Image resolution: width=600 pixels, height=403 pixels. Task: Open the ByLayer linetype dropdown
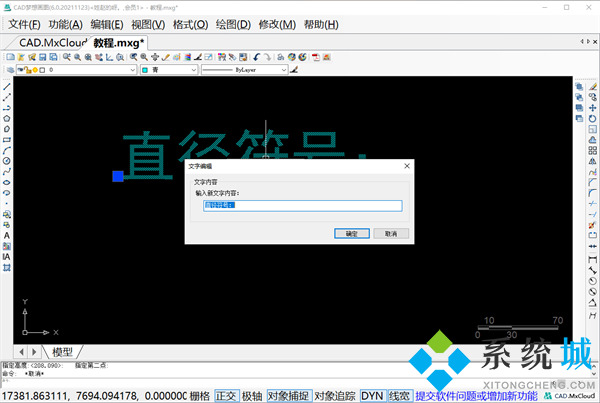click(245, 70)
